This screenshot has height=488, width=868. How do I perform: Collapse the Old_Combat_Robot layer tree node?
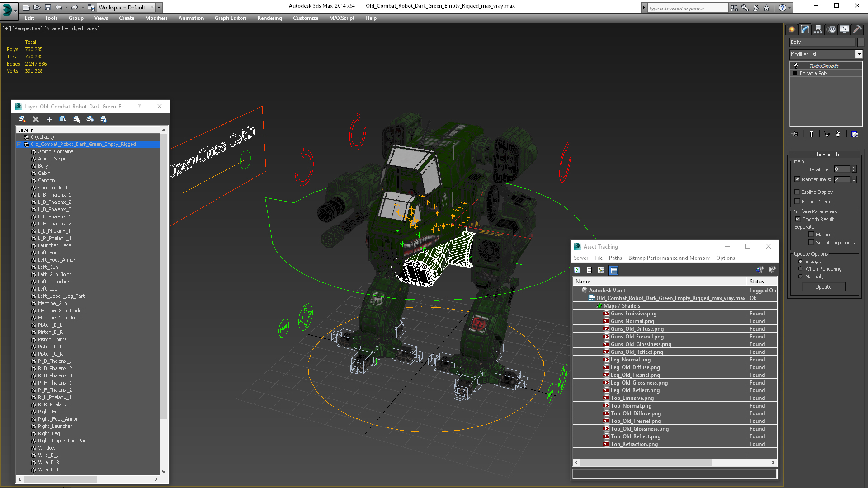[19, 145]
